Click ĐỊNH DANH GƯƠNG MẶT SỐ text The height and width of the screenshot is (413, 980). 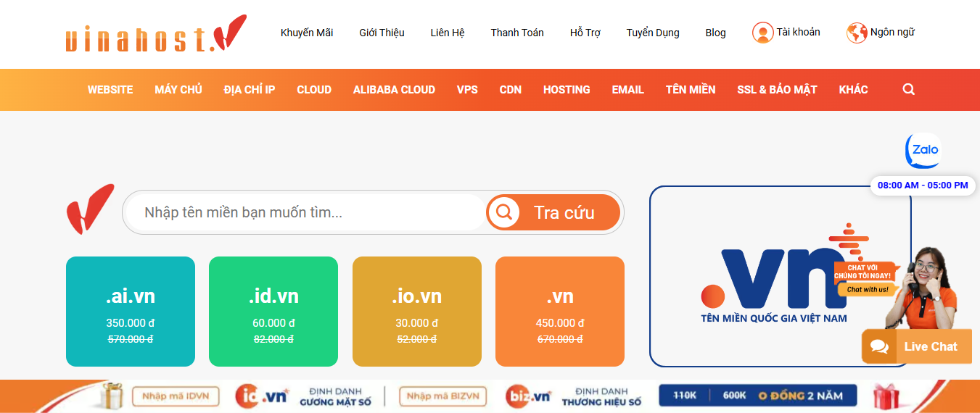coord(335,396)
